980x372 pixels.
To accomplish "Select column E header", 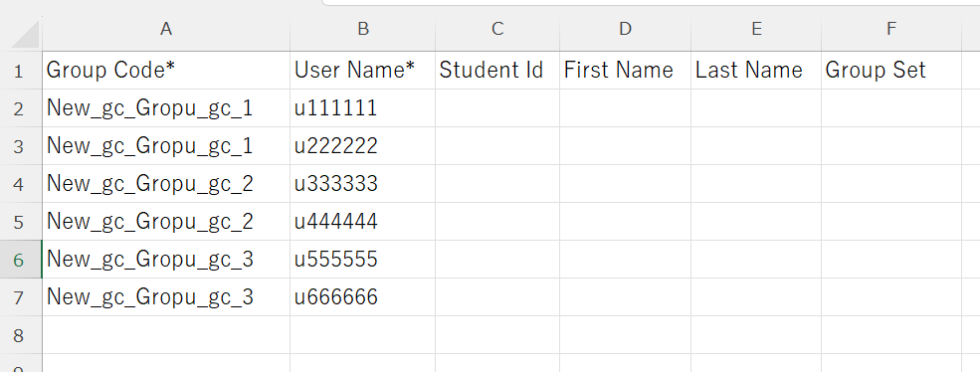I will click(756, 29).
